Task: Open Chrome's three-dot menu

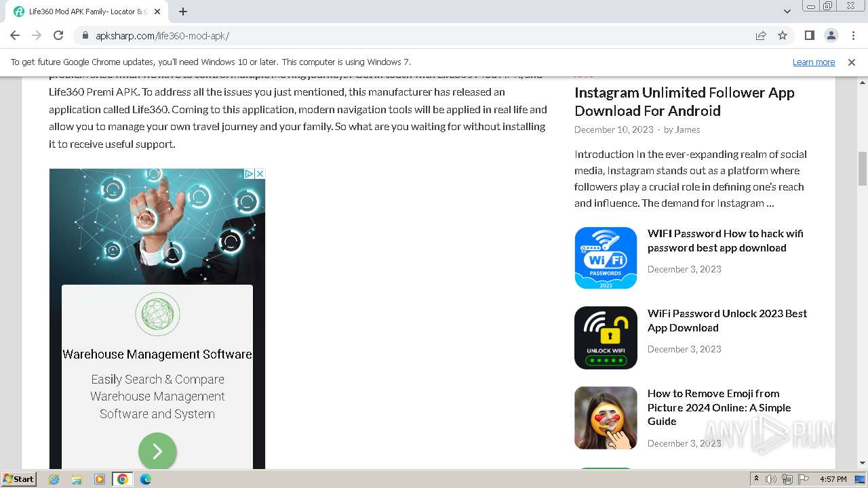Action: (852, 35)
